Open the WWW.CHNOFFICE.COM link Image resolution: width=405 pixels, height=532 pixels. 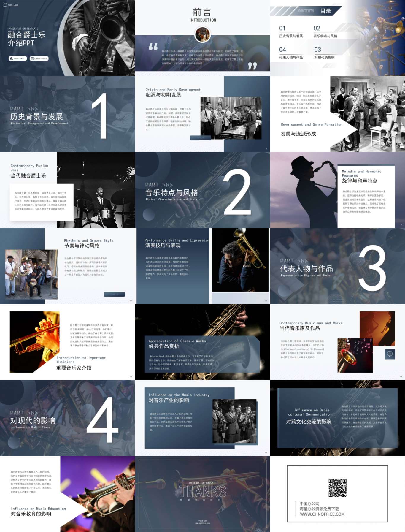tap(322, 514)
